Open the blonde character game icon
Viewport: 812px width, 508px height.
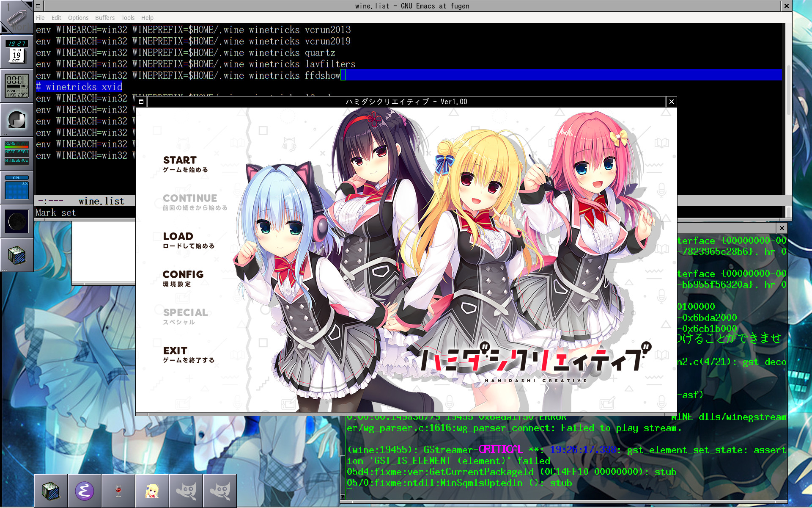(x=152, y=491)
